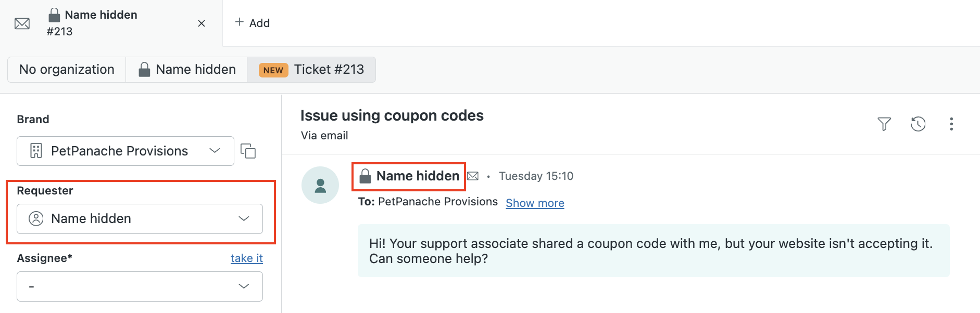
Task: Open the three-dot ticket options menu
Action: 951,124
